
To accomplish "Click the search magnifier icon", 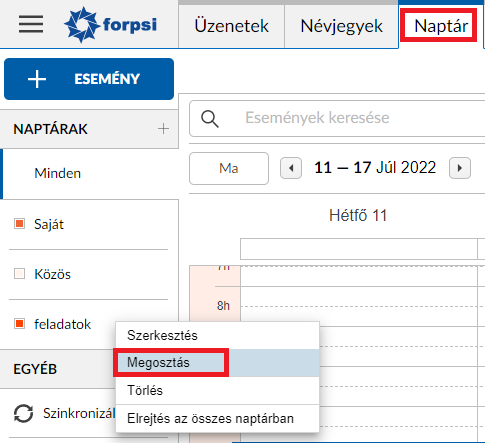I will (210, 119).
